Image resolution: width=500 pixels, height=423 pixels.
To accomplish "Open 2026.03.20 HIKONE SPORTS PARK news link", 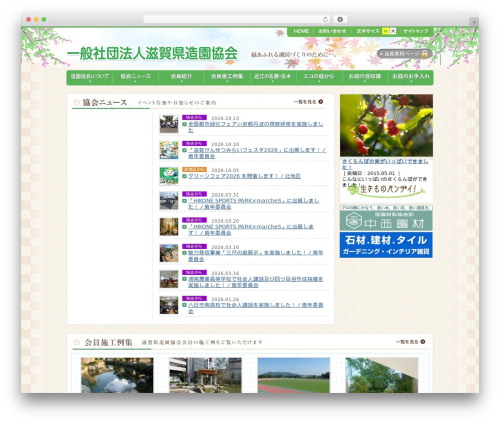I will tap(251, 230).
